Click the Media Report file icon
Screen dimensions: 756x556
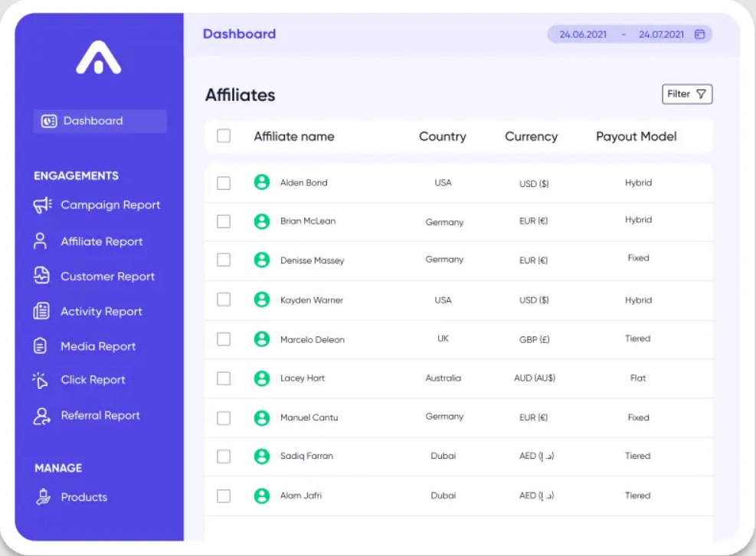(40, 345)
